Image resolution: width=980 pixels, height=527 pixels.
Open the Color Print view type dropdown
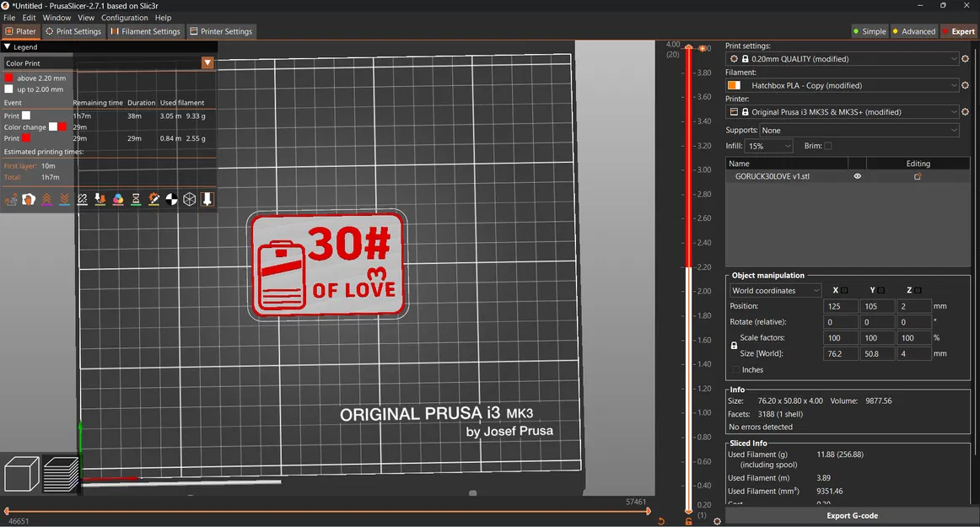point(207,63)
